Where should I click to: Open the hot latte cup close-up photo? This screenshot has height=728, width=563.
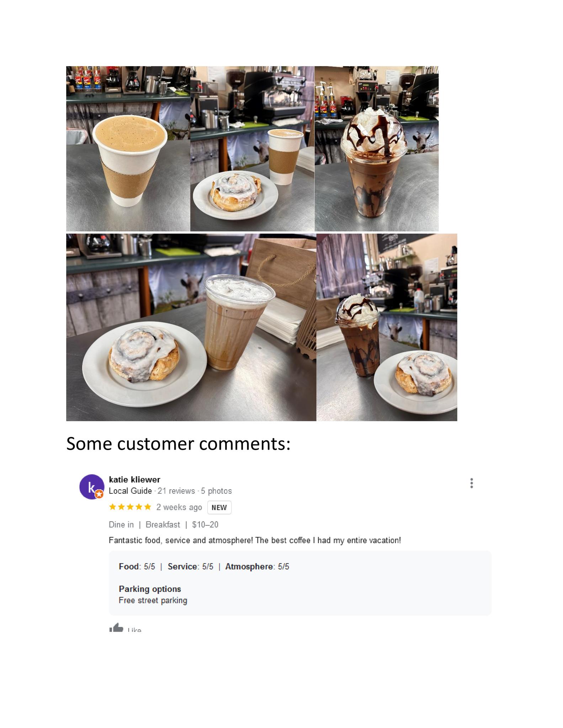coord(128,149)
